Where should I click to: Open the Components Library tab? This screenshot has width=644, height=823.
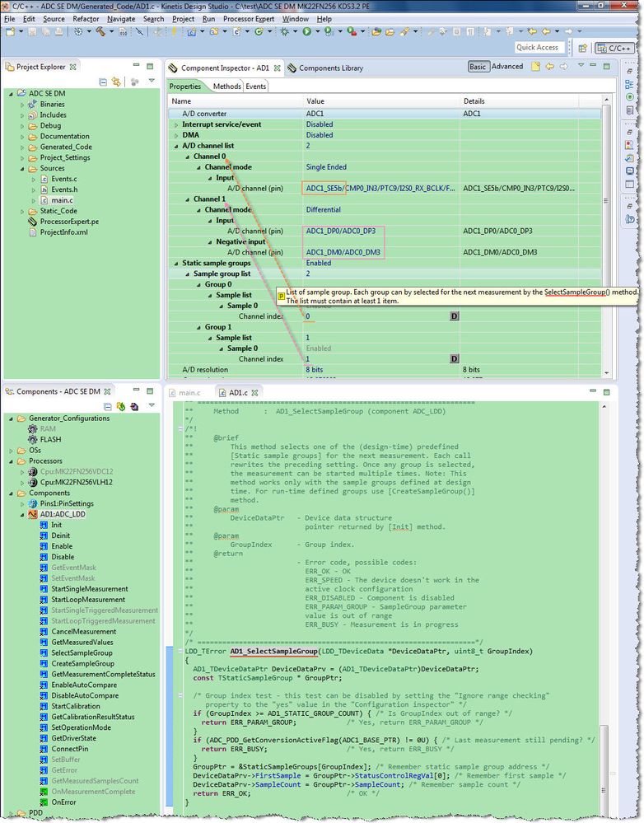[325, 68]
